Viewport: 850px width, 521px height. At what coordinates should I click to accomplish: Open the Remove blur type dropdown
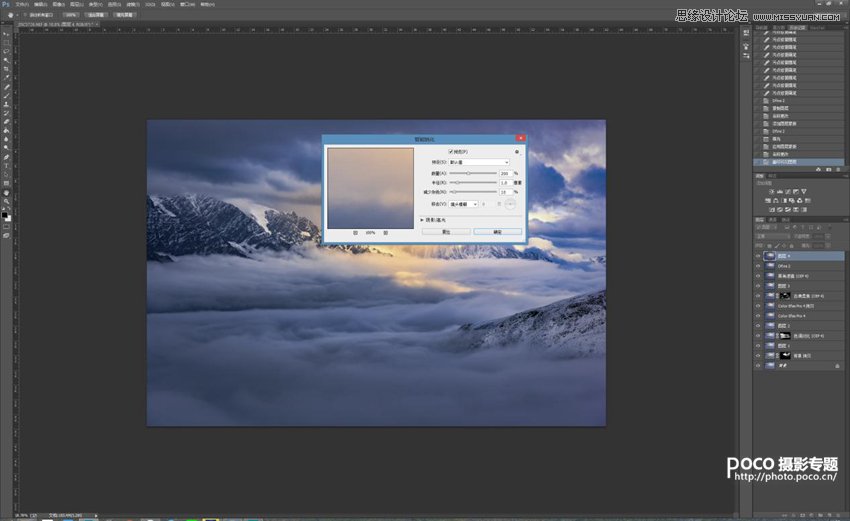pos(463,204)
